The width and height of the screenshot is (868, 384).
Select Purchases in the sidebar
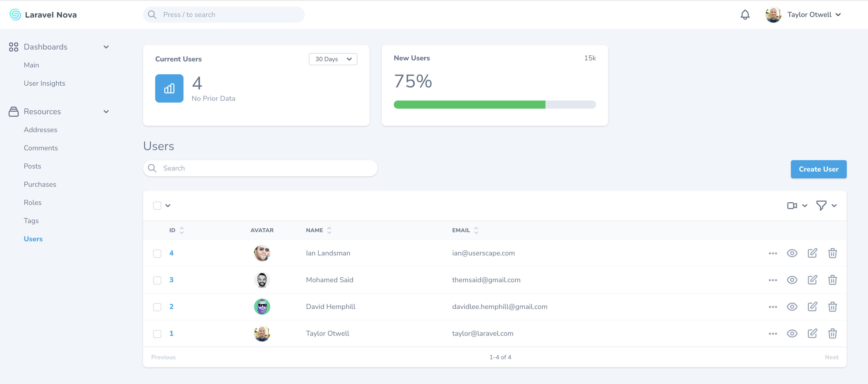40,184
